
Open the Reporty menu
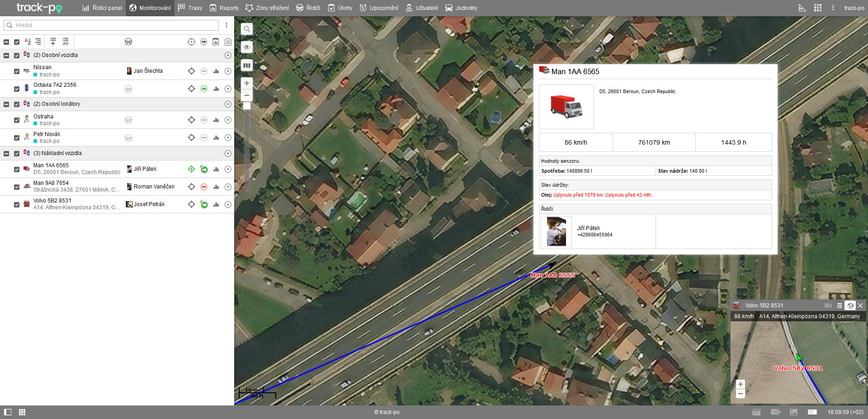224,8
